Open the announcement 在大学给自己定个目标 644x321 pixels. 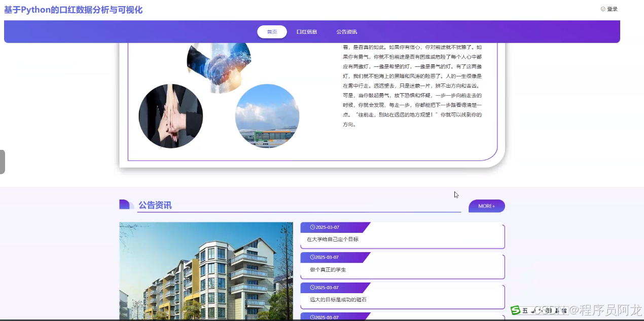[x=333, y=239]
